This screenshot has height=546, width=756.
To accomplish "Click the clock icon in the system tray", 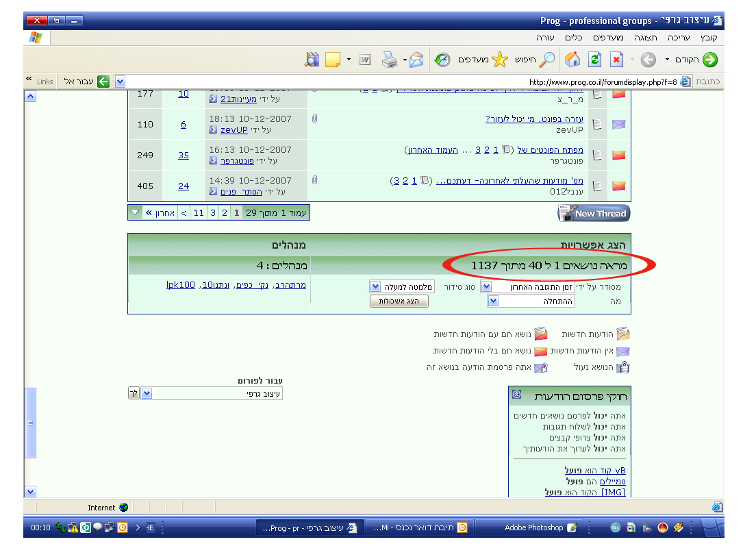I will coord(123,528).
